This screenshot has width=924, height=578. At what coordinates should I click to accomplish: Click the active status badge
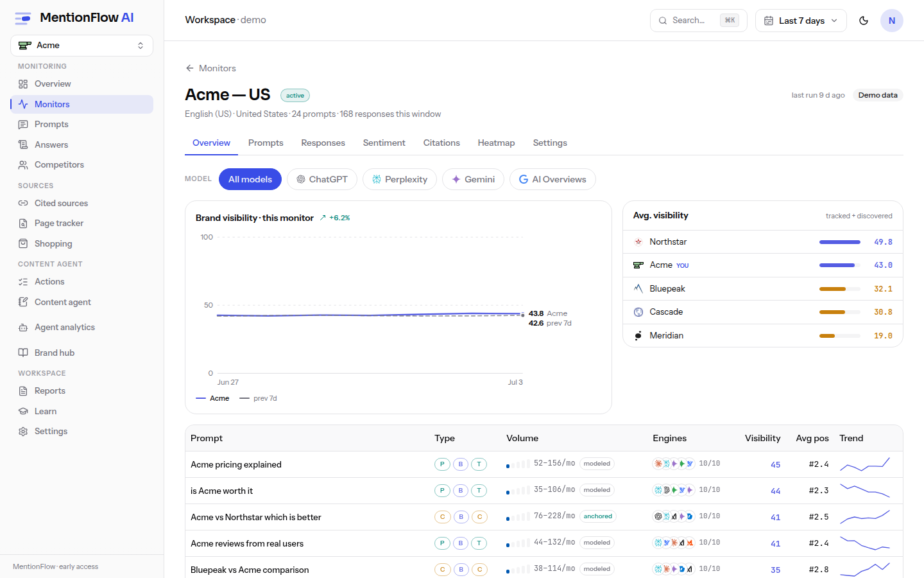click(295, 96)
